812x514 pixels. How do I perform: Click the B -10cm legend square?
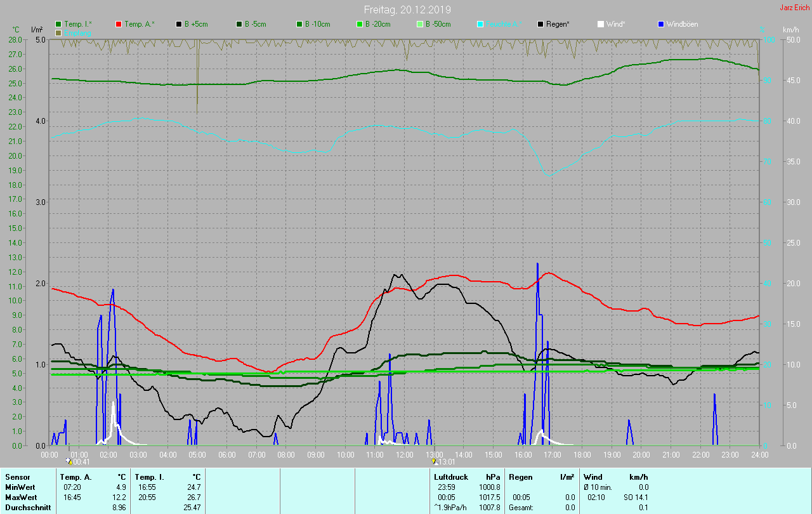(299, 24)
